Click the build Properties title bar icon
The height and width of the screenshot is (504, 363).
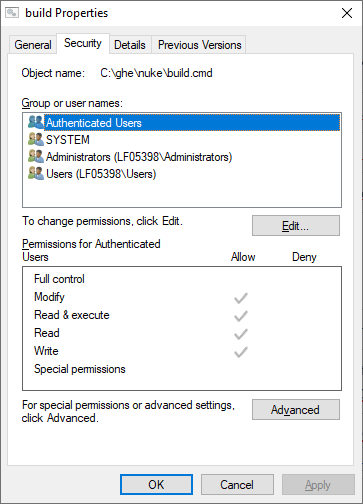pos(12,13)
